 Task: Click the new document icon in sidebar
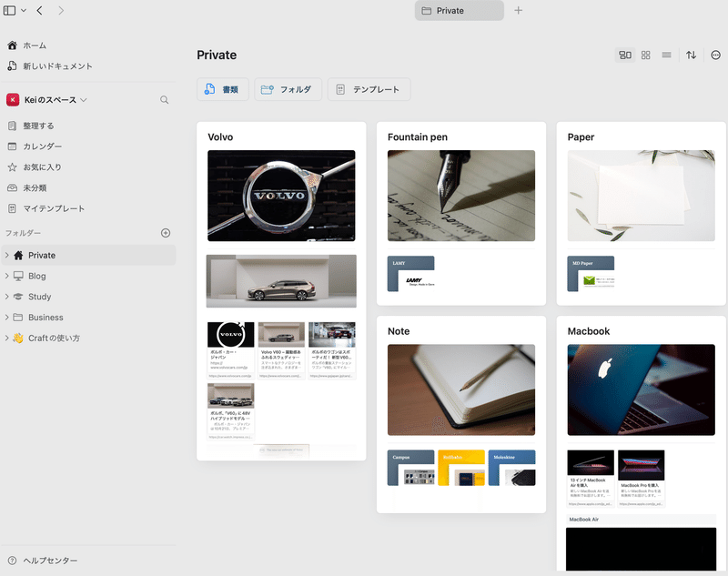12,66
